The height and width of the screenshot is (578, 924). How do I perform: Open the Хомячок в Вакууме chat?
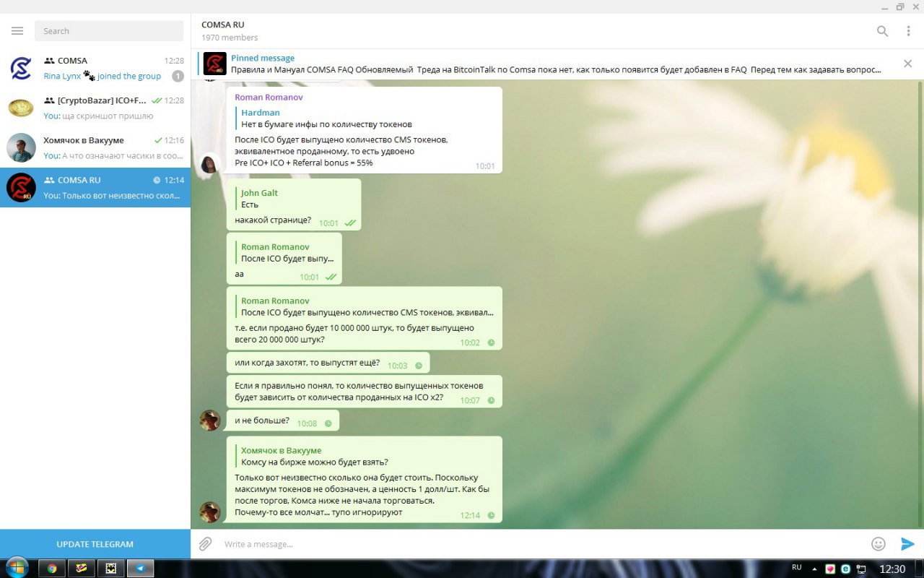[x=95, y=148]
